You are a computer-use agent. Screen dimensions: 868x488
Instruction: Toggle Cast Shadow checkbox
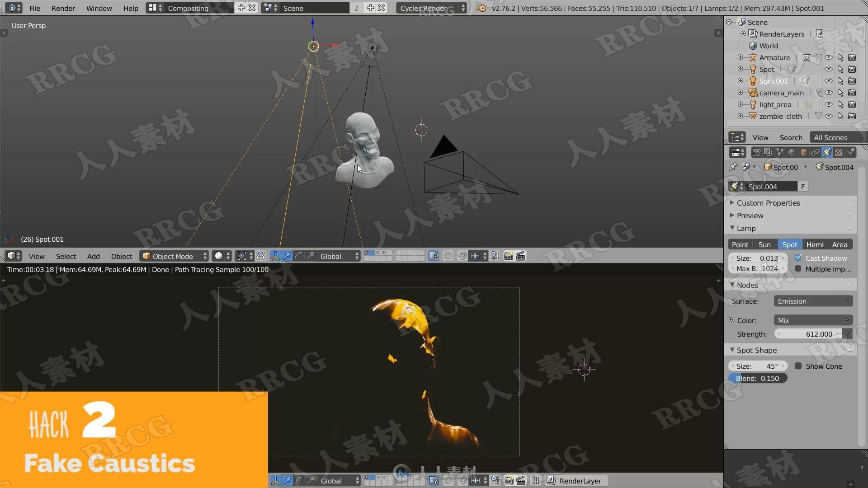point(798,258)
